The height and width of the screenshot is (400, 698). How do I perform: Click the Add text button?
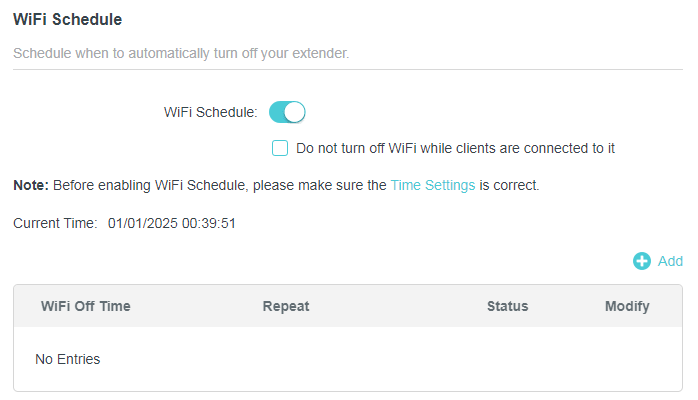tap(670, 261)
